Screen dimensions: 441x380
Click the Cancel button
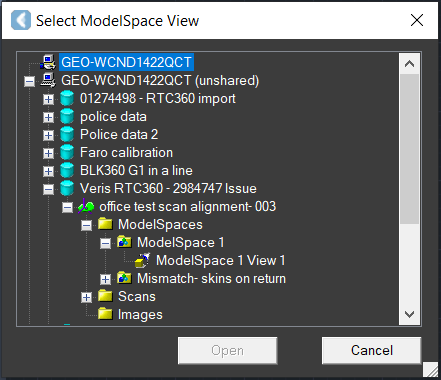pyautogui.click(x=372, y=350)
